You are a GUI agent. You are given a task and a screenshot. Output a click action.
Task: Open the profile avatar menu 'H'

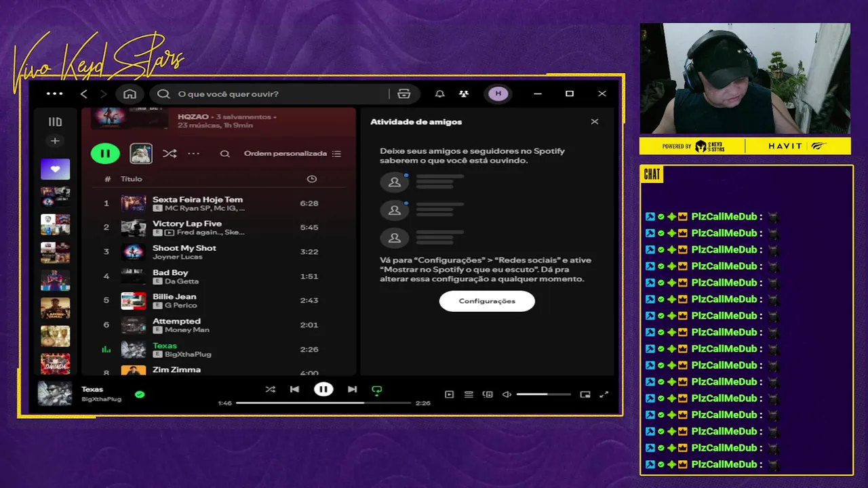pyautogui.click(x=498, y=94)
